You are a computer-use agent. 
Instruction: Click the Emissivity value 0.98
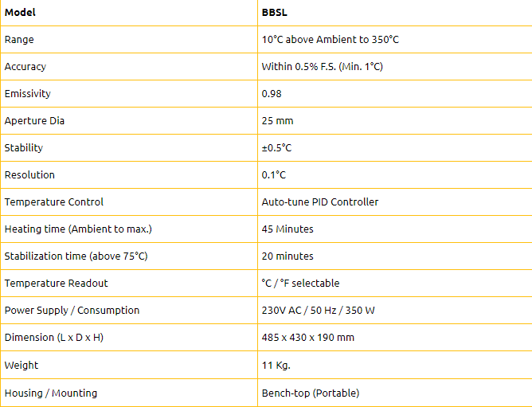click(x=272, y=94)
